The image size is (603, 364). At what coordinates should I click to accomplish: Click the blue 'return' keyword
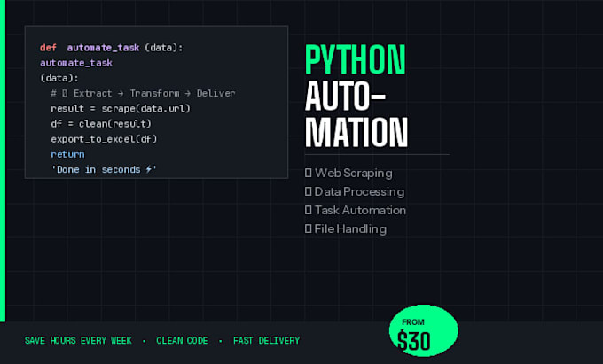(67, 154)
